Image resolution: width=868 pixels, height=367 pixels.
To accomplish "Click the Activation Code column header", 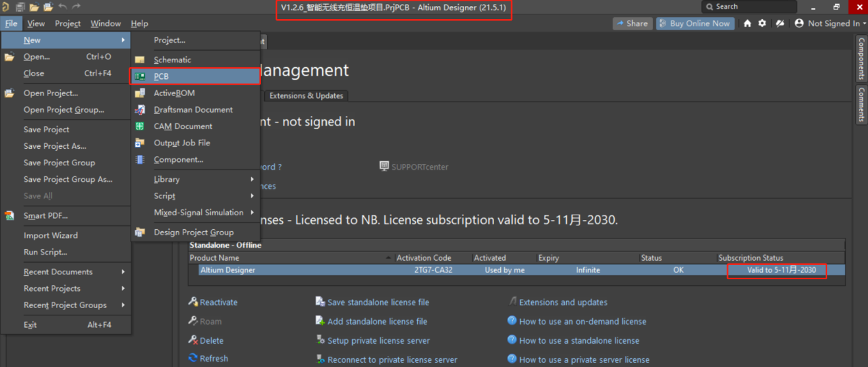I will [424, 258].
